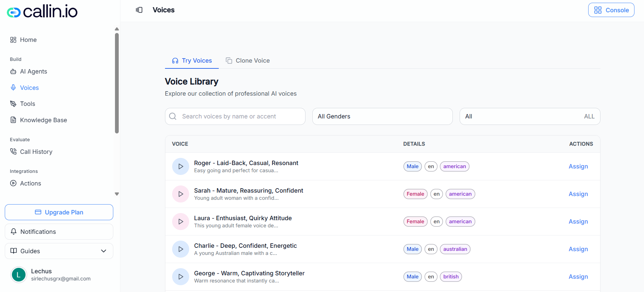Click the Tools pen icon
Screen dimensions: 644x292
point(13,104)
